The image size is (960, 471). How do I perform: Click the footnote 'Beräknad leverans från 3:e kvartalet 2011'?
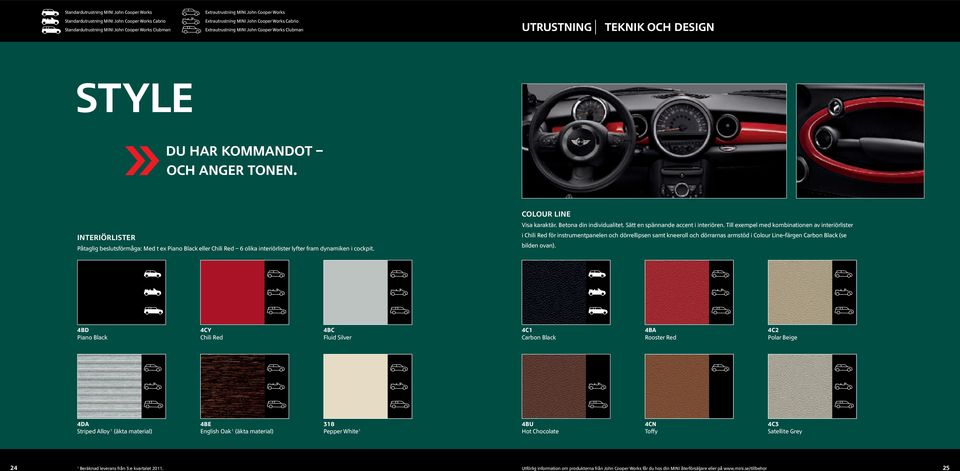pyautogui.click(x=121, y=468)
